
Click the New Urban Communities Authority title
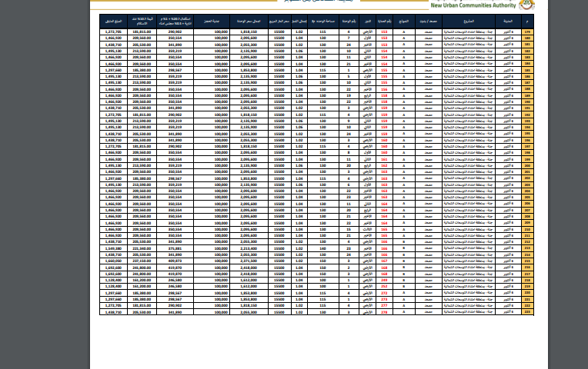473,5
